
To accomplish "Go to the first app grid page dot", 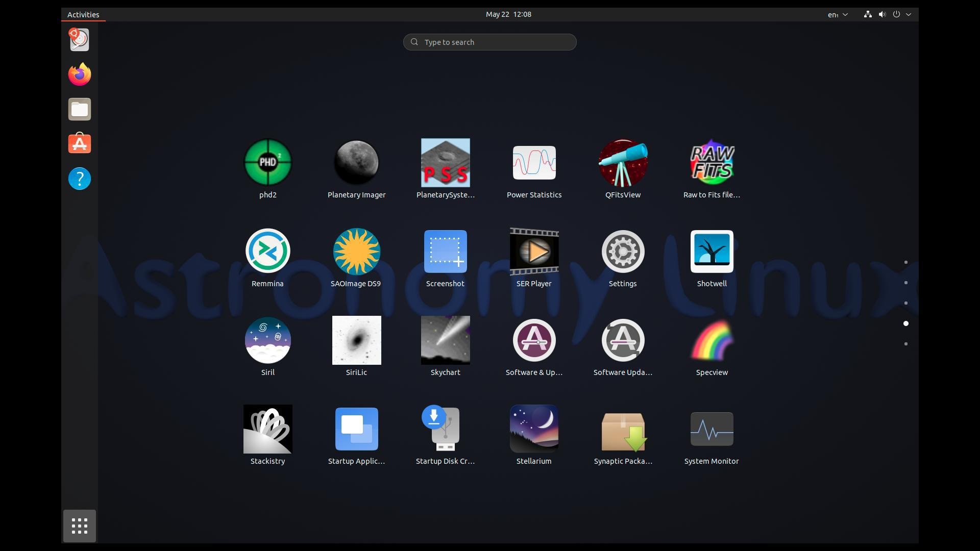I will click(x=906, y=262).
